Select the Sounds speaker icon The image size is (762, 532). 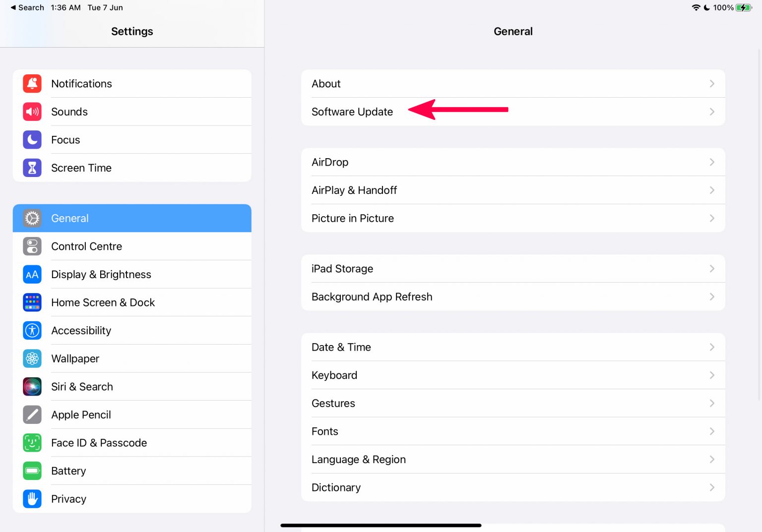click(x=32, y=112)
